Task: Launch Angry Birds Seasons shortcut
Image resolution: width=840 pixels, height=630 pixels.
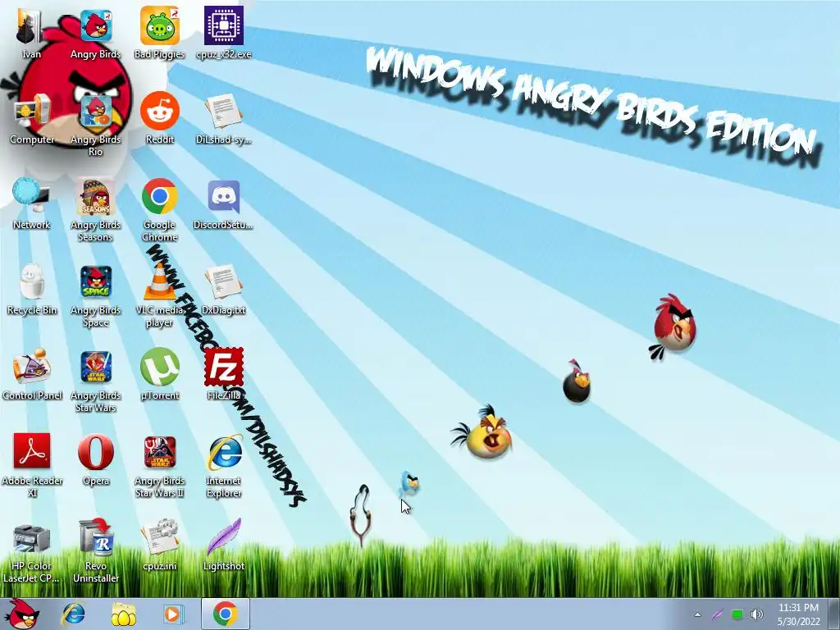Action: pos(96,197)
